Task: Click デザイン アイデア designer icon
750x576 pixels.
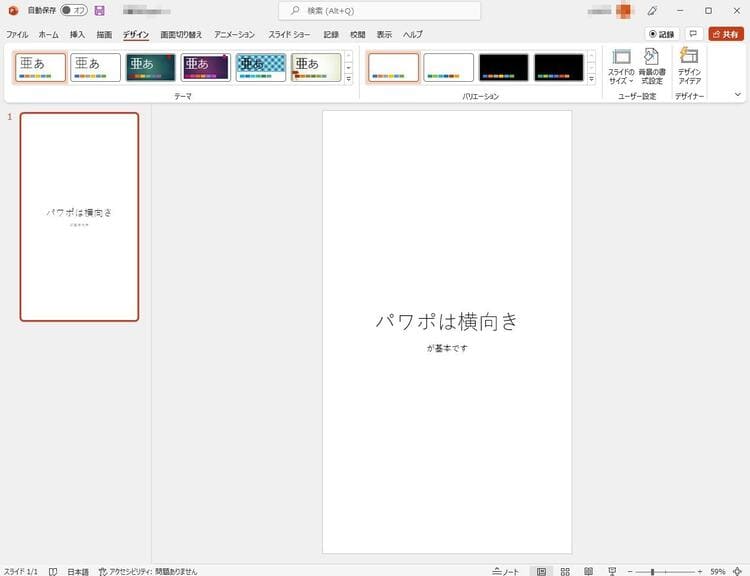Action: point(689,66)
